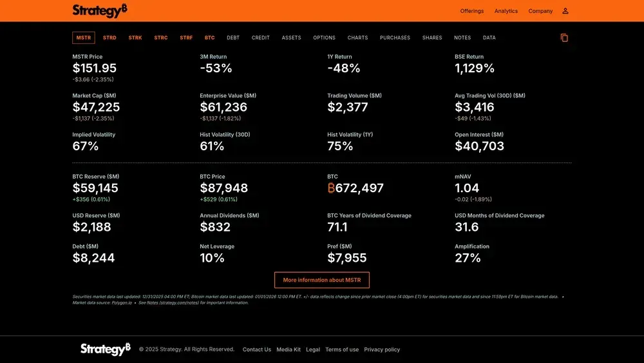Click the MSTR price change -$3.66 (-2.35%)
Image resolution: width=644 pixels, height=363 pixels.
click(x=93, y=80)
